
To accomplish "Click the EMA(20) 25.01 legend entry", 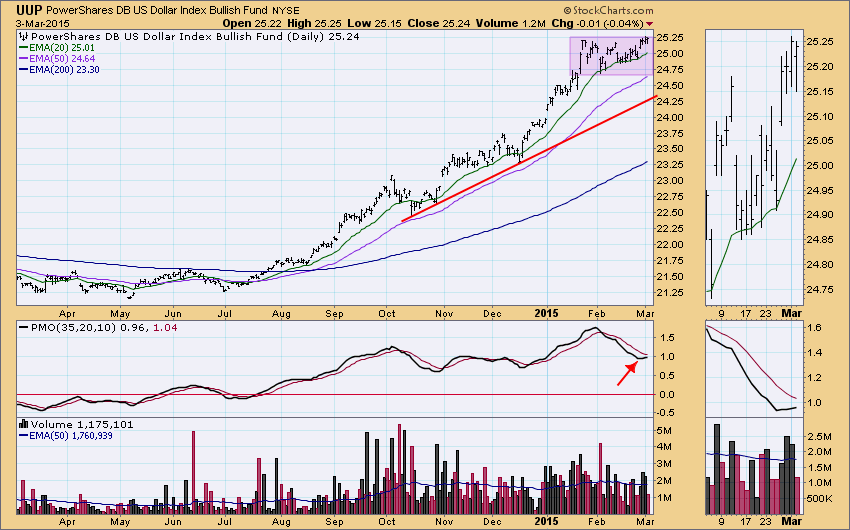I will tap(62, 48).
